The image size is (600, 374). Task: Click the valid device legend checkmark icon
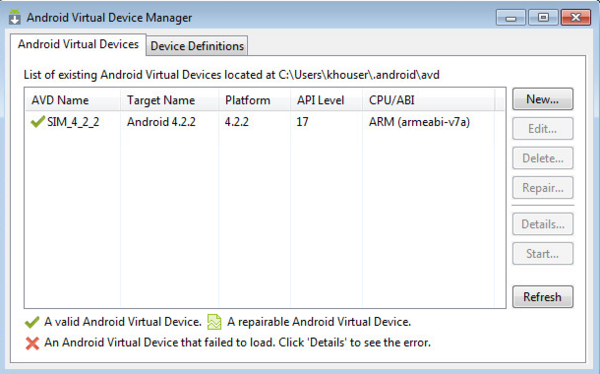pyautogui.click(x=32, y=322)
